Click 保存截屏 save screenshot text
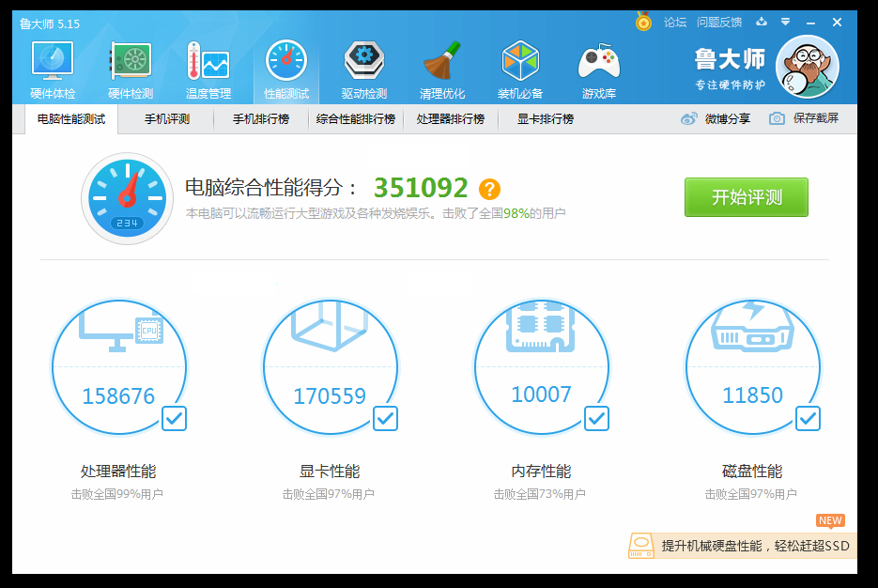Image resolution: width=878 pixels, height=588 pixels. click(x=816, y=118)
